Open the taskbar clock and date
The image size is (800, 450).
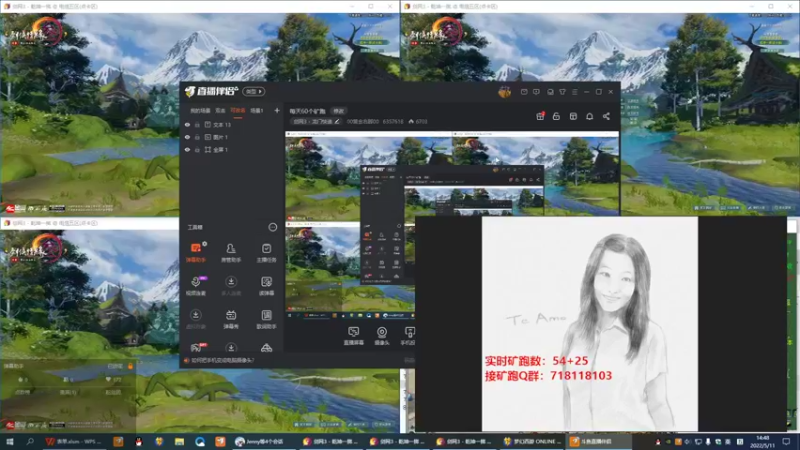pyautogui.click(x=762, y=441)
